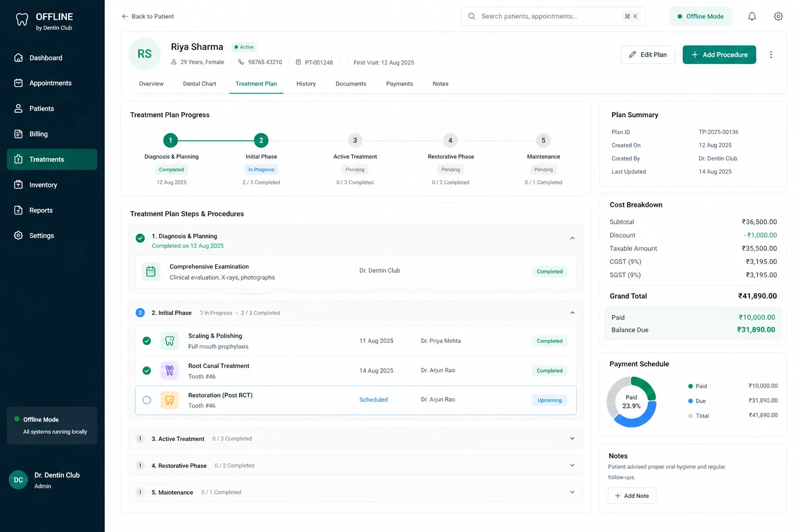
Task: Toggle the Offline Mode status pill
Action: pyautogui.click(x=700, y=17)
